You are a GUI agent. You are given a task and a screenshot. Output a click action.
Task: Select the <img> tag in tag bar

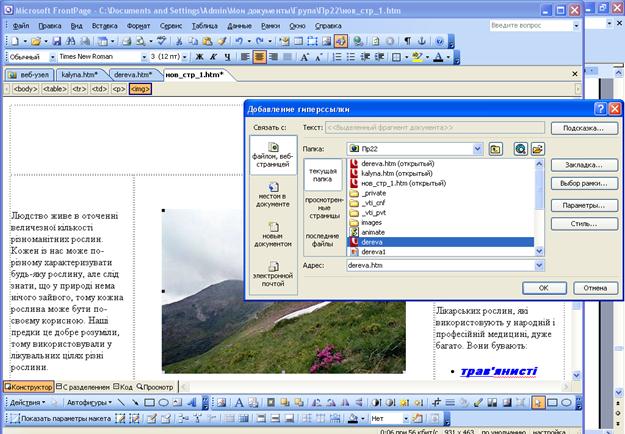[x=140, y=89]
